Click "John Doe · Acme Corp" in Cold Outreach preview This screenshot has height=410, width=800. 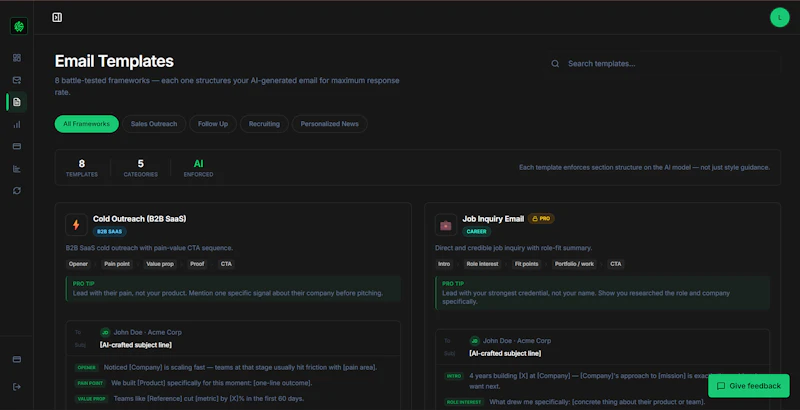147,332
